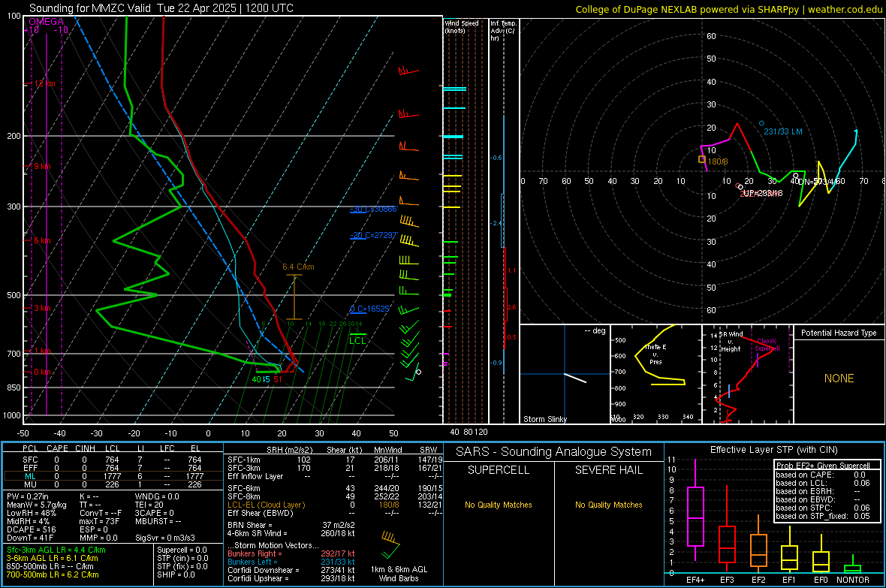
Task: Click the Prob EF2+ Given Supercell heading
Action: click(823, 466)
